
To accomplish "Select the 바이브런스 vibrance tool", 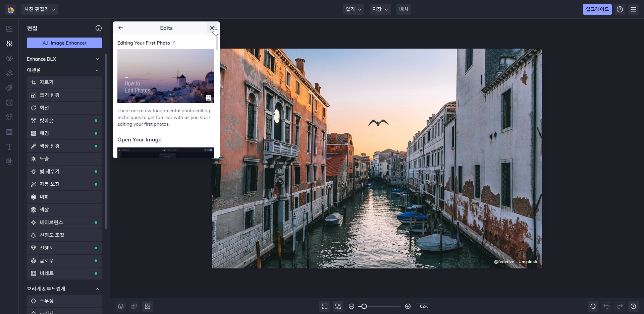I will (64, 223).
